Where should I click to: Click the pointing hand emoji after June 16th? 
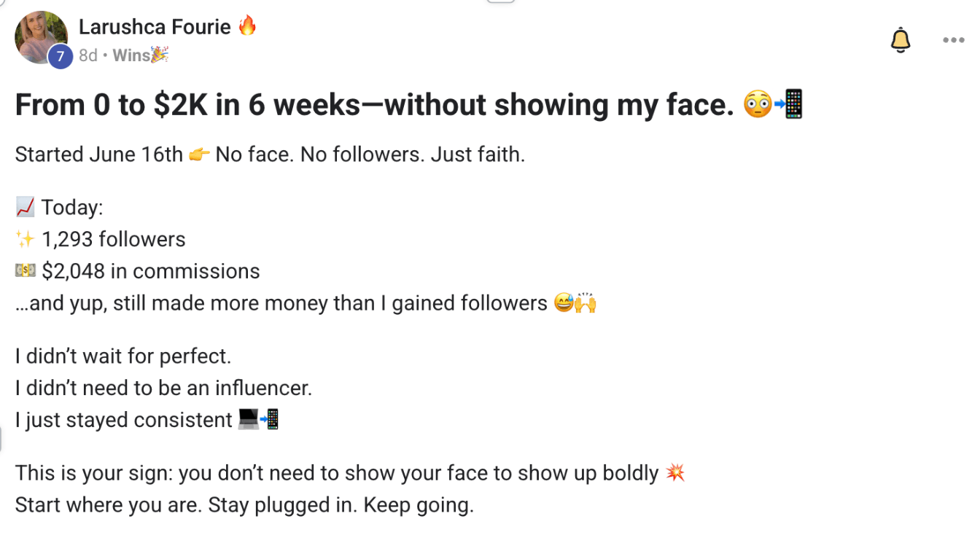[198, 155]
